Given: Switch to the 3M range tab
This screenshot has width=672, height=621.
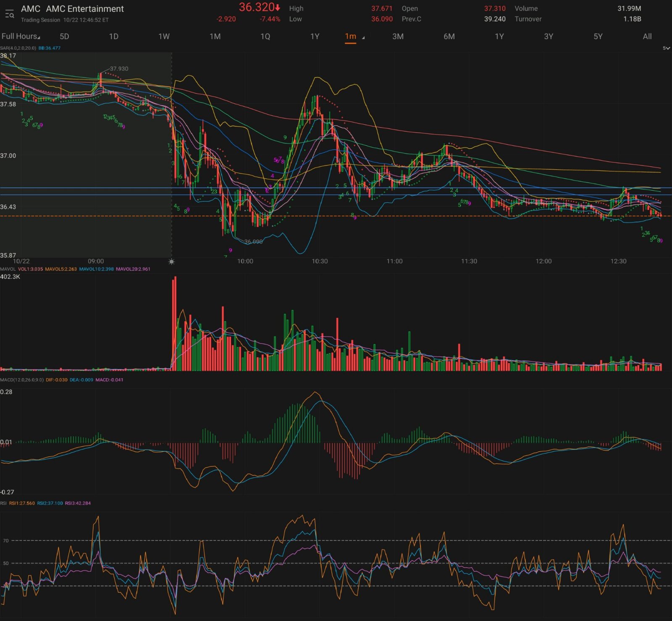Looking at the screenshot, I should [x=398, y=37].
